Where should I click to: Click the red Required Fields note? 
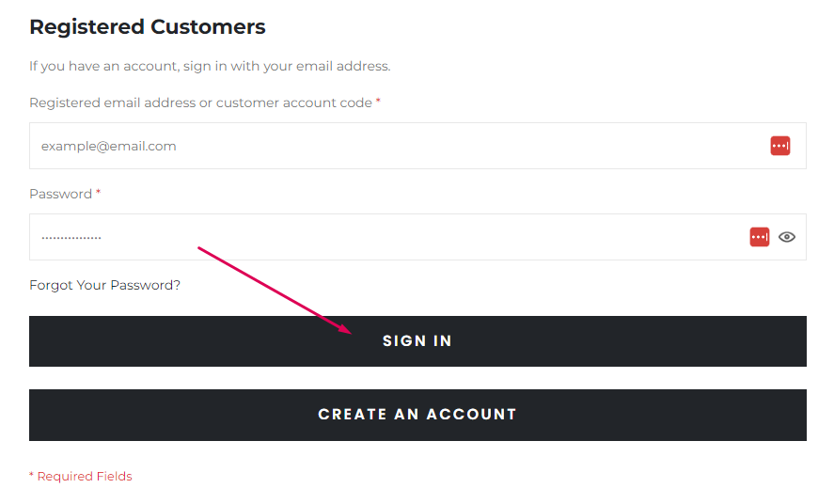point(80,477)
